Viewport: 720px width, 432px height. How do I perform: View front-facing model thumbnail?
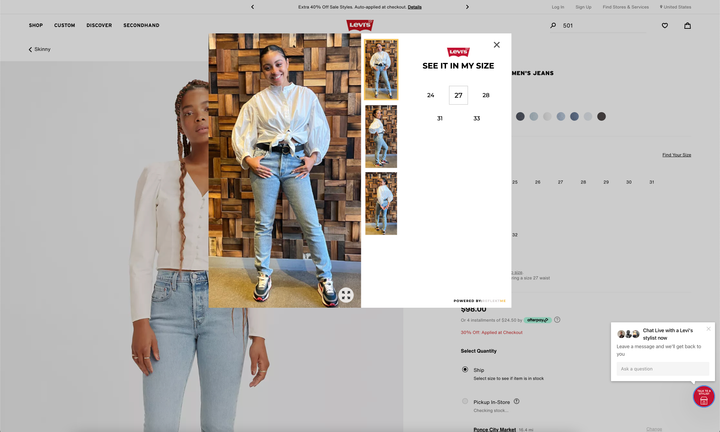(x=381, y=69)
